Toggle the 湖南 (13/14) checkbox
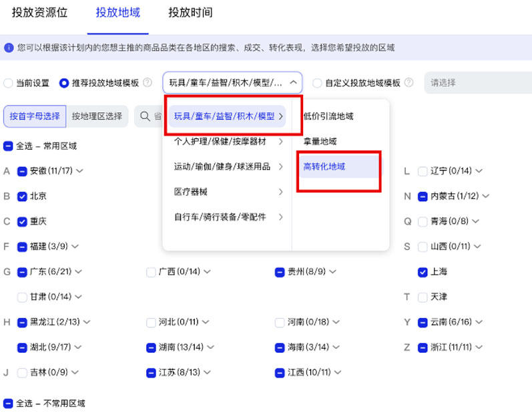Viewport: 532px width, 415px height. click(151, 348)
